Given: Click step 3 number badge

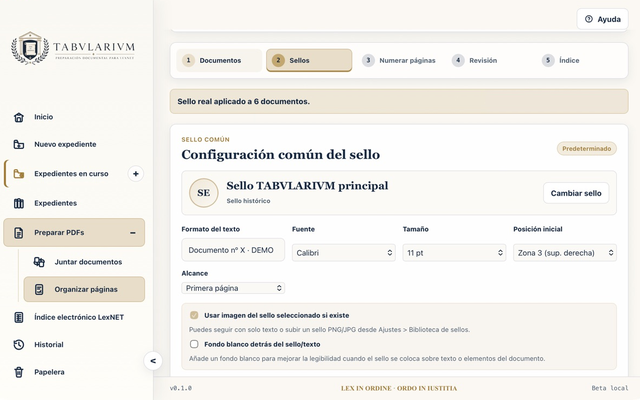Looking at the screenshot, I should pyautogui.click(x=368, y=60).
